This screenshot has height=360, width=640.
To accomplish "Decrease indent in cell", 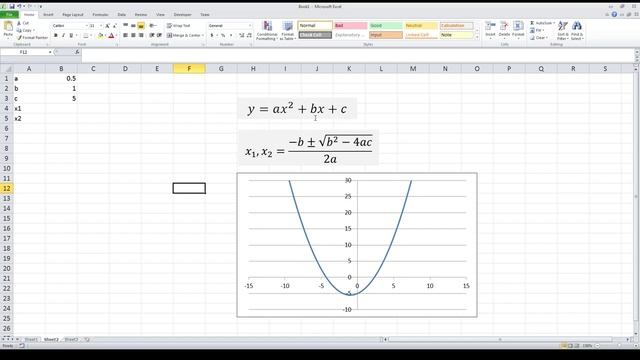I will tap(151, 36).
